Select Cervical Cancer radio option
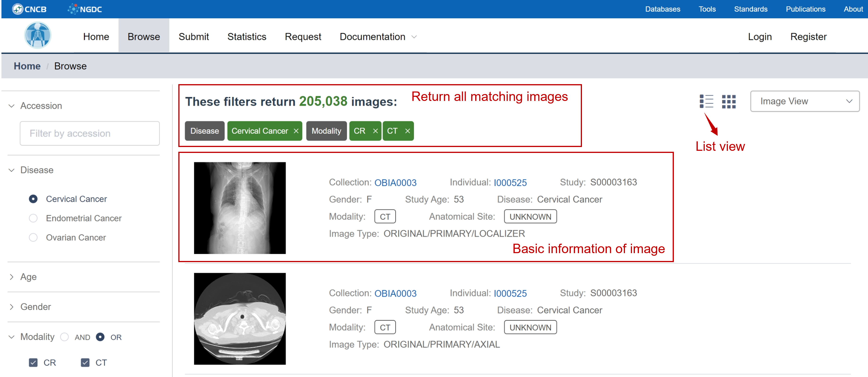868x377 pixels. 33,199
